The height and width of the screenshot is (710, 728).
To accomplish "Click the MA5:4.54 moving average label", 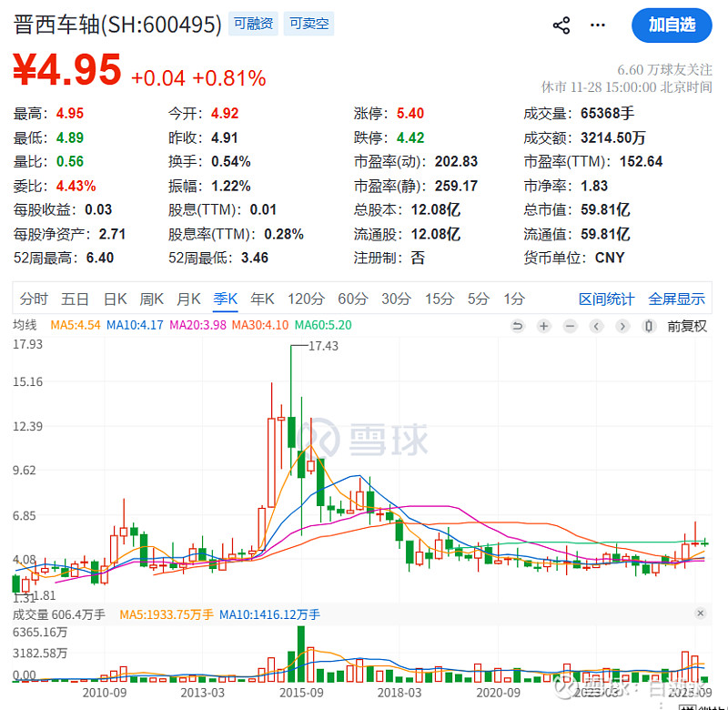I will (76, 325).
